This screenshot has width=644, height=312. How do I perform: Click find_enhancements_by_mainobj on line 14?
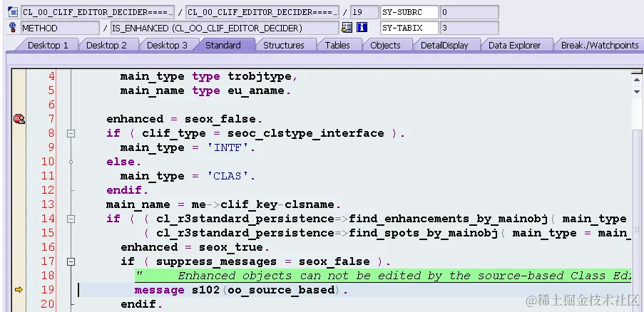click(448, 219)
